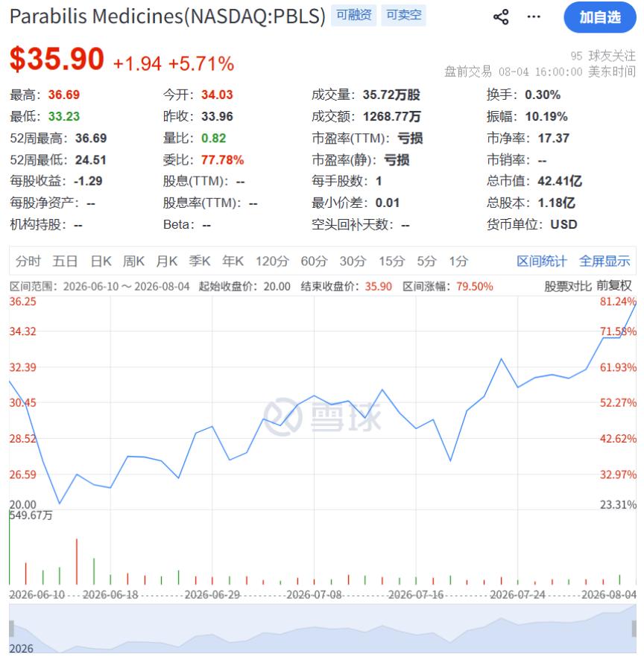This screenshot has height=657, width=644.
Task: Click the Parabilis Medicines(NASDAQ:PBLS) title
Action: coord(167,16)
